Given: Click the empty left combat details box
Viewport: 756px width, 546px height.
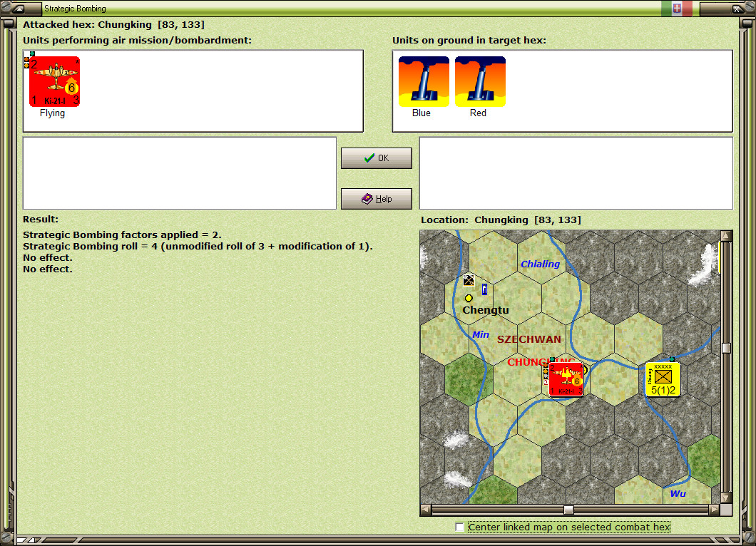Looking at the screenshot, I should tap(180, 173).
